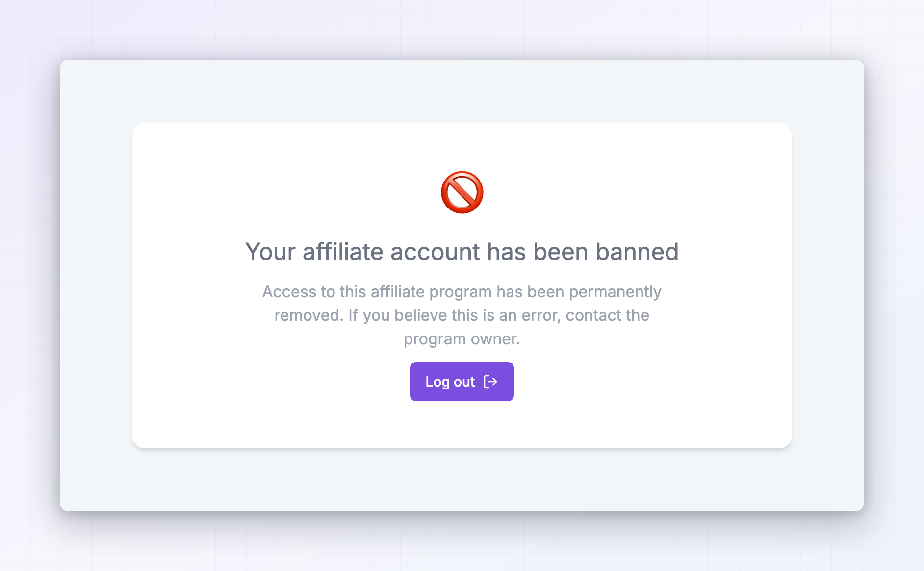Click the word 'banned' in the heading
The height and width of the screenshot is (571, 924).
point(637,252)
